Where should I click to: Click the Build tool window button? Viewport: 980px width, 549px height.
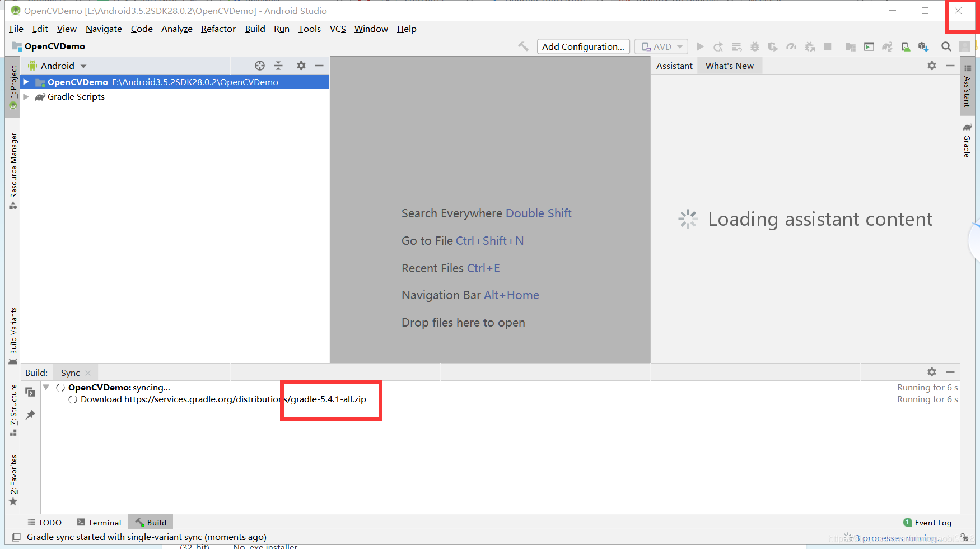[151, 522]
